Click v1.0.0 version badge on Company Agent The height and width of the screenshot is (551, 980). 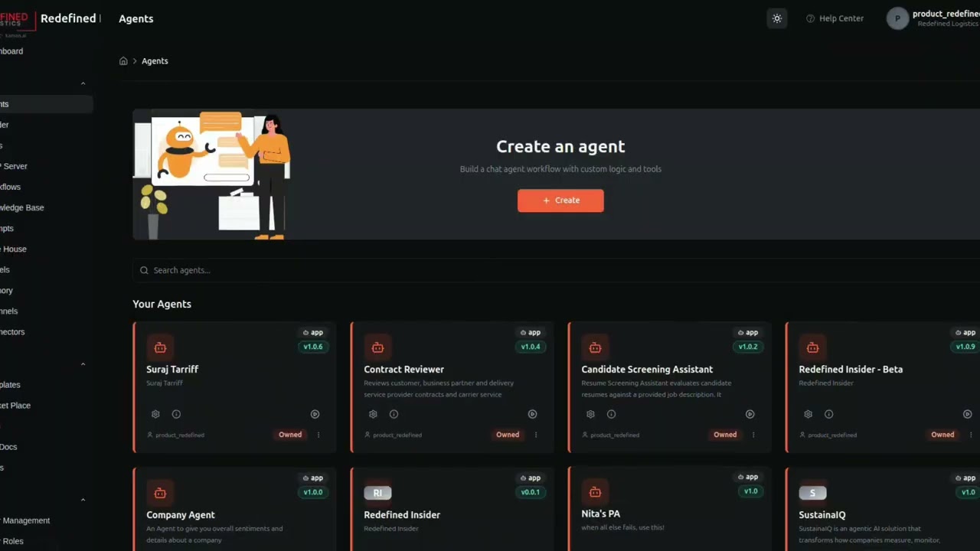point(313,492)
